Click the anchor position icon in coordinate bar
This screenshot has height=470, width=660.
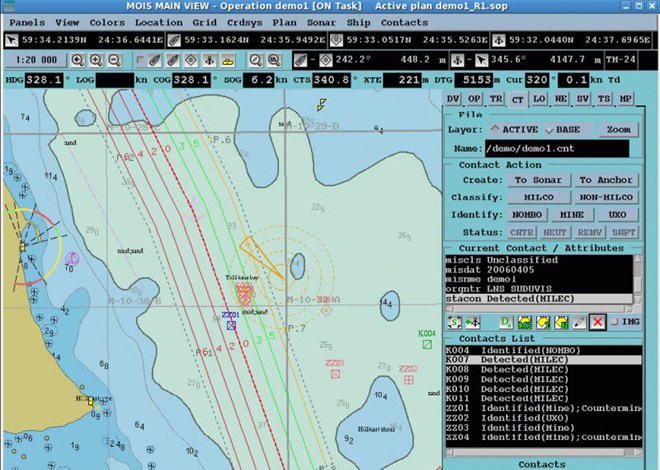(x=499, y=40)
